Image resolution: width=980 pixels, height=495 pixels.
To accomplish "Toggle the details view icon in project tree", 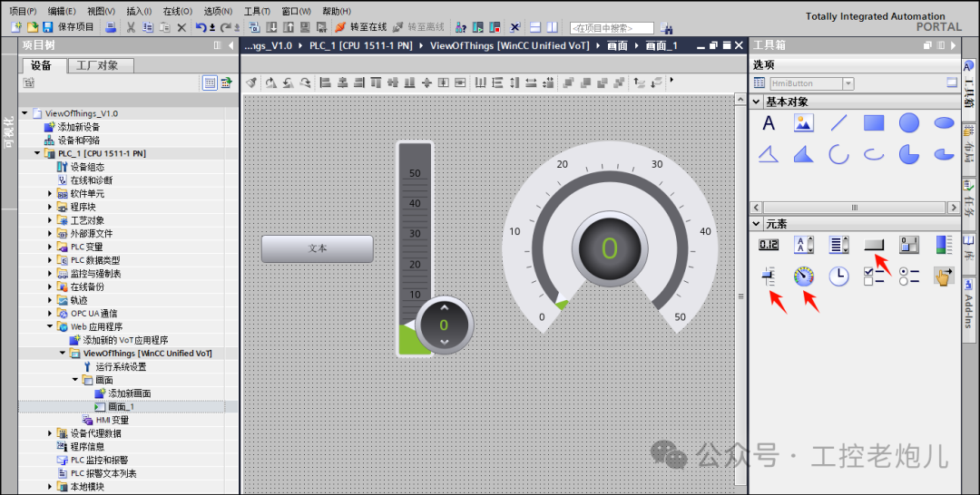I will (x=210, y=82).
